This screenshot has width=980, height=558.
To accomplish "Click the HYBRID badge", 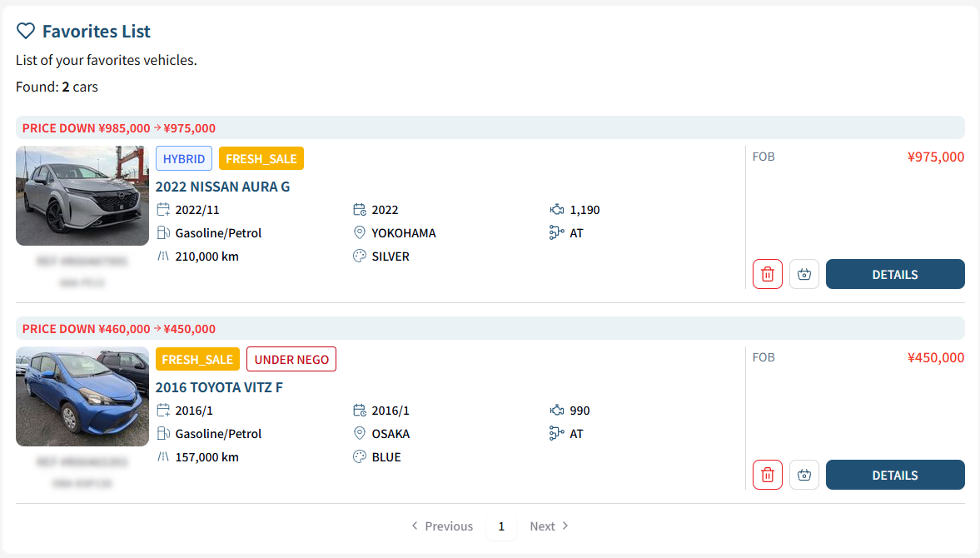I will pyautogui.click(x=184, y=158).
